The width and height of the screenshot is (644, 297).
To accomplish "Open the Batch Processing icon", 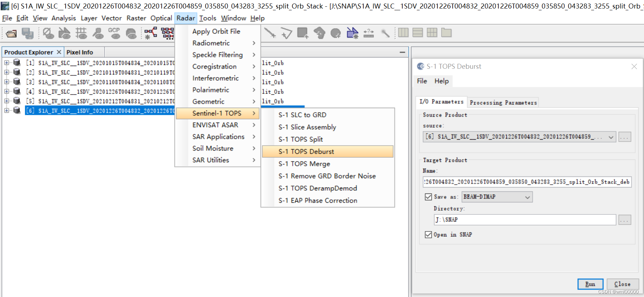I will pyautogui.click(x=168, y=33).
